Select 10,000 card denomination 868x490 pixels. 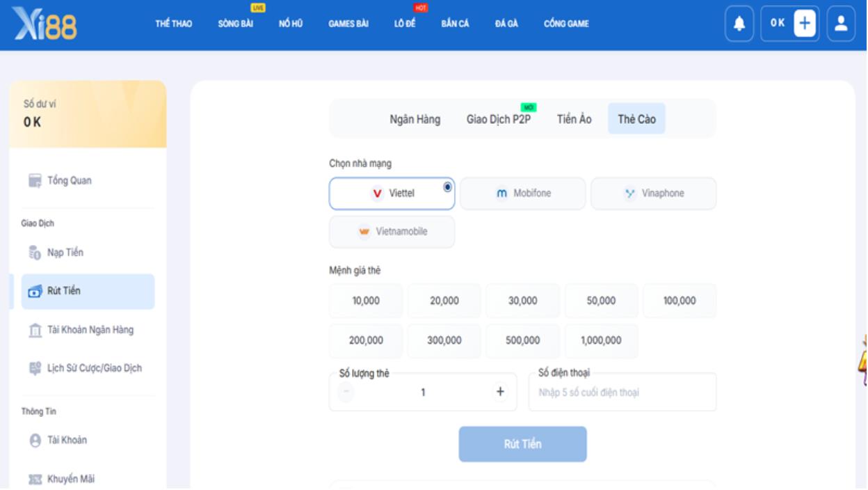pos(366,301)
